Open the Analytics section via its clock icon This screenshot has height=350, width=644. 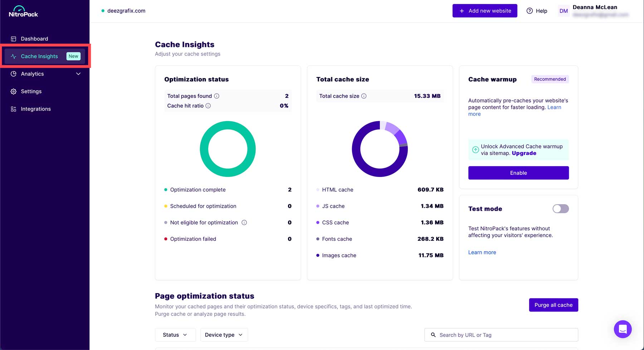pos(13,74)
